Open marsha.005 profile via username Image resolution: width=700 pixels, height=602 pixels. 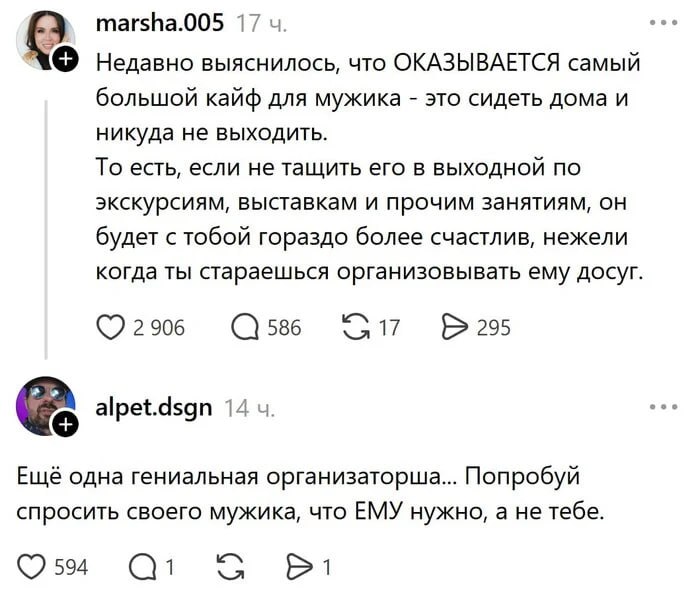tap(161, 22)
